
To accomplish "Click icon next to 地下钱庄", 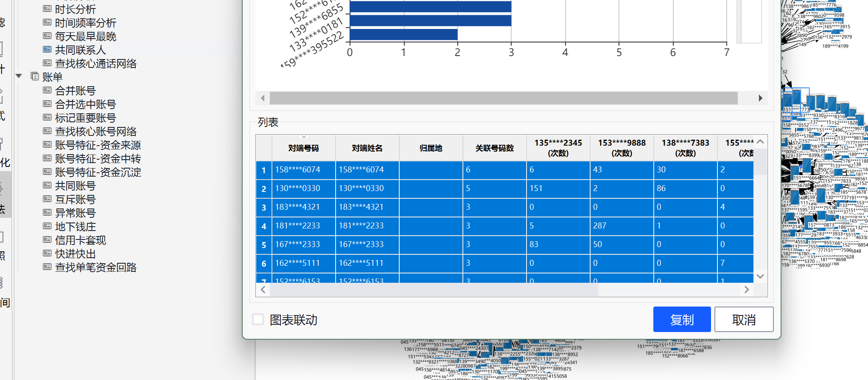I will [47, 226].
